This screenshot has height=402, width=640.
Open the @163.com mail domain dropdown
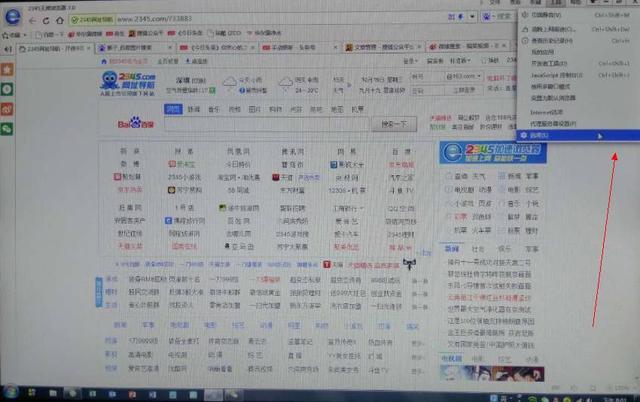pyautogui.click(x=464, y=76)
